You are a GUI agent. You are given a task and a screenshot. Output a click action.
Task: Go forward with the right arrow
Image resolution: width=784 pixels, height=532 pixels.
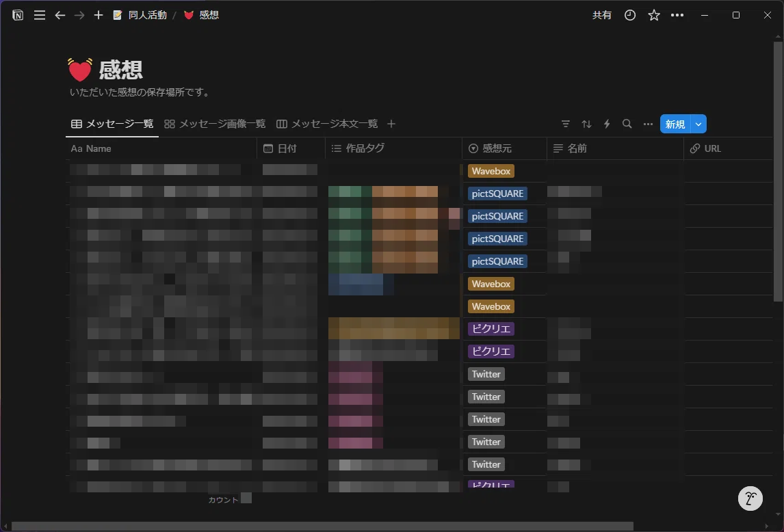click(x=79, y=15)
